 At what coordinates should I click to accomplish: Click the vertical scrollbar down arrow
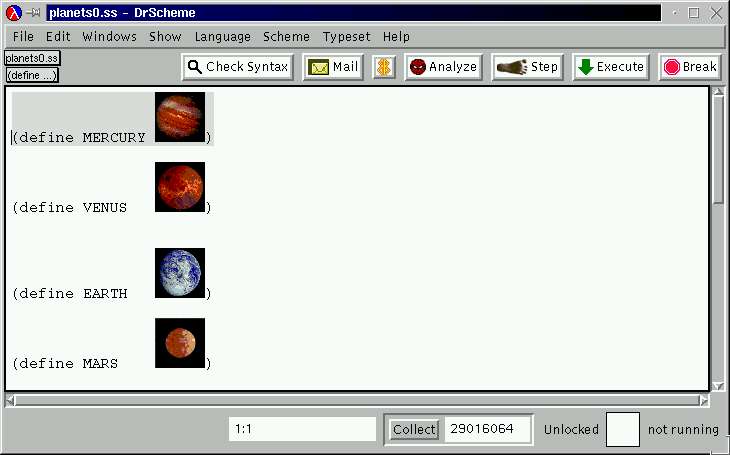click(717, 385)
